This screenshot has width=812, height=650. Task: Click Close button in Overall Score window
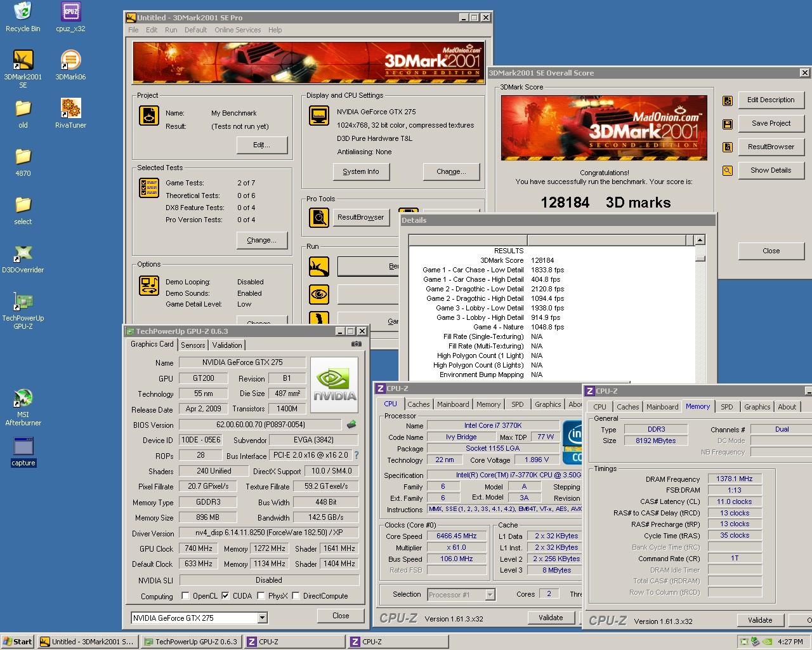(771, 251)
